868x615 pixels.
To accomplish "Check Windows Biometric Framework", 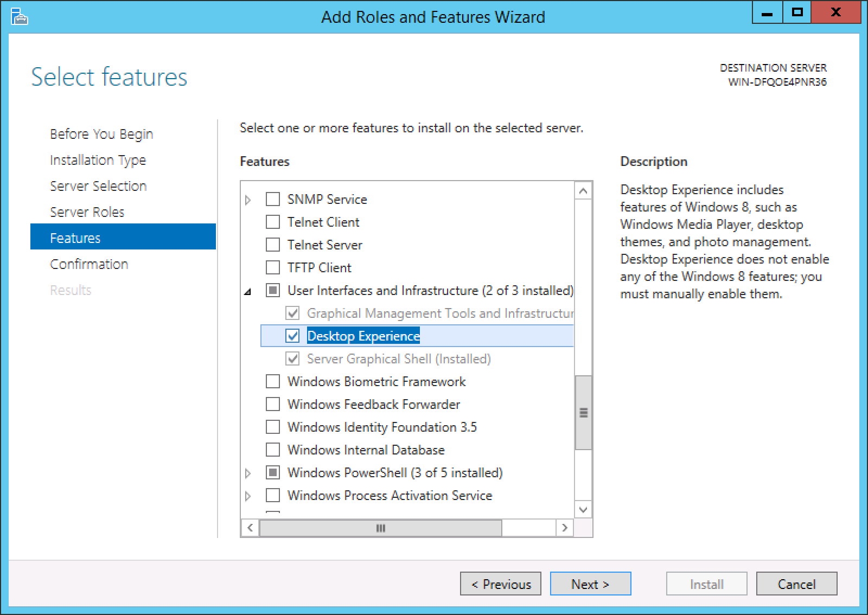I will 273,382.
